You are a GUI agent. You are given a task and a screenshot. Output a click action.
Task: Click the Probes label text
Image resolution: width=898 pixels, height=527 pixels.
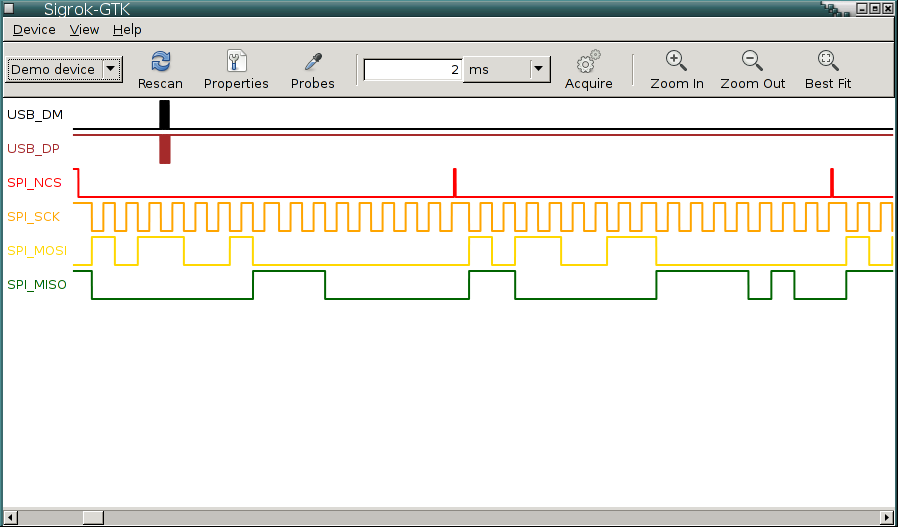[313, 84]
